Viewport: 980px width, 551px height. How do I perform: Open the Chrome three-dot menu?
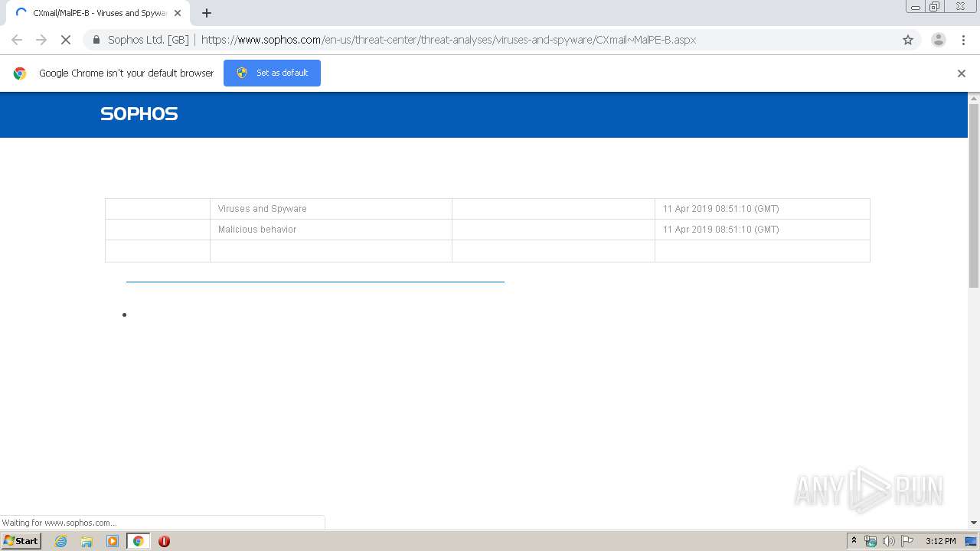tap(963, 40)
